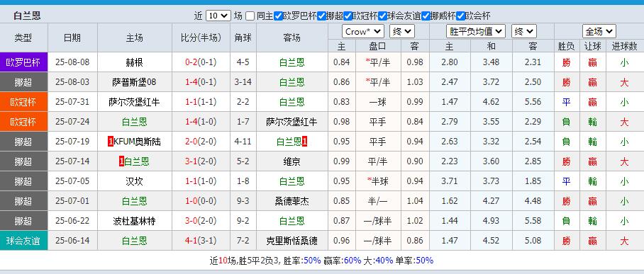Click the 日期 column header
The image size is (644, 274).
(x=72, y=38)
